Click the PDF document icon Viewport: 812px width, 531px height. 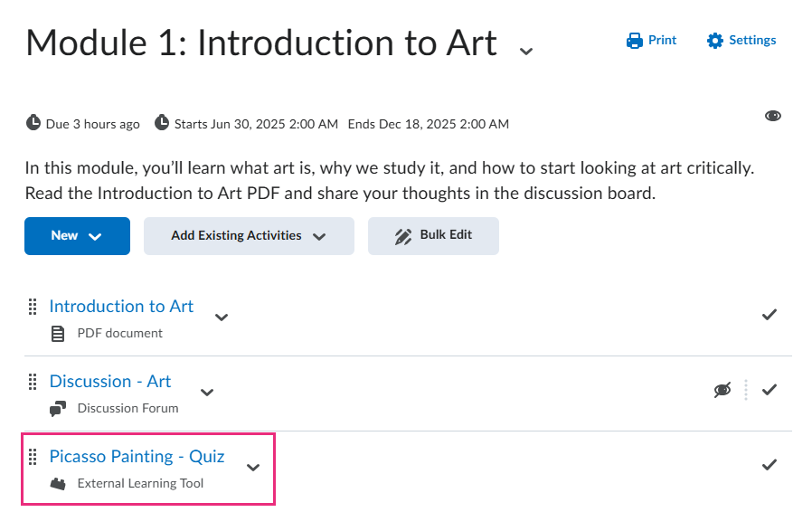point(58,334)
